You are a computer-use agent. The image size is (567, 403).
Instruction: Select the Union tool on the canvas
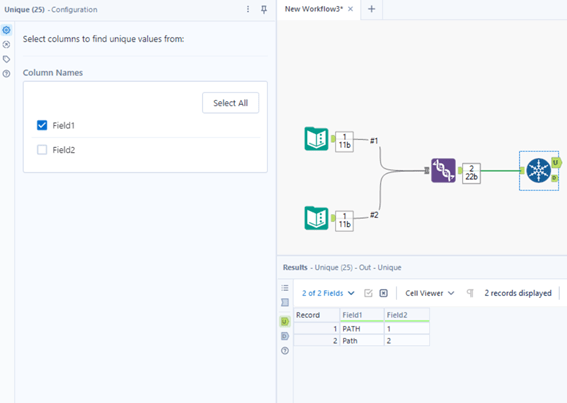(x=443, y=170)
